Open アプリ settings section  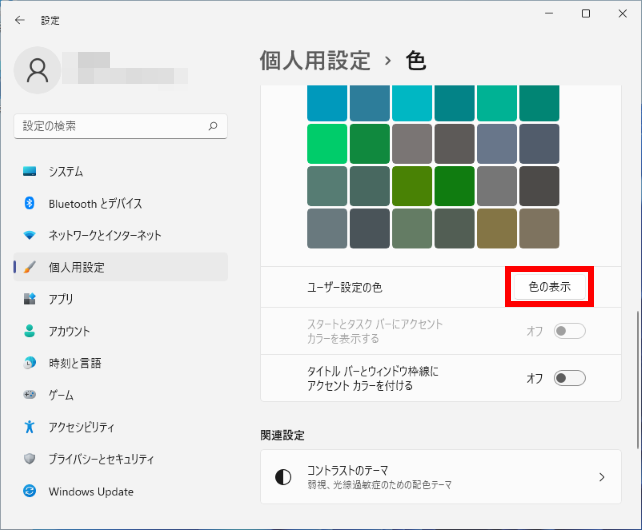point(121,299)
